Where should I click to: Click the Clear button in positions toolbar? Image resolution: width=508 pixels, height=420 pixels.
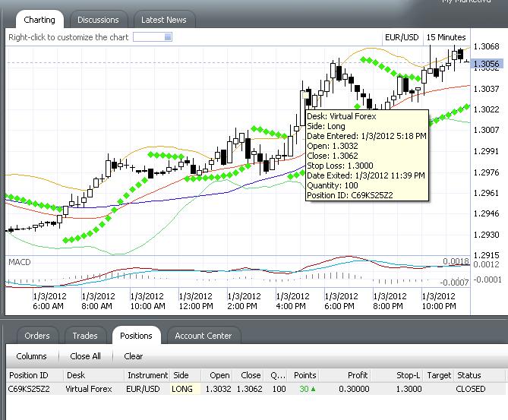(133, 356)
